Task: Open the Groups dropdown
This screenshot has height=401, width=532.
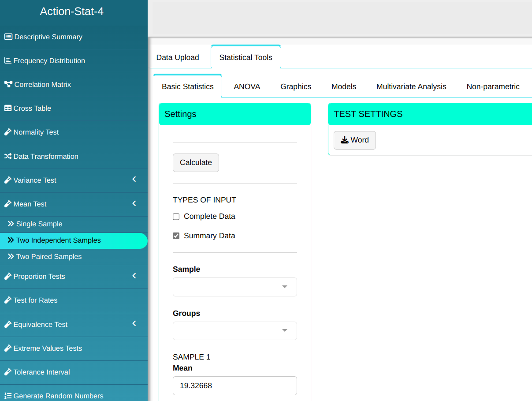Action: pos(234,331)
